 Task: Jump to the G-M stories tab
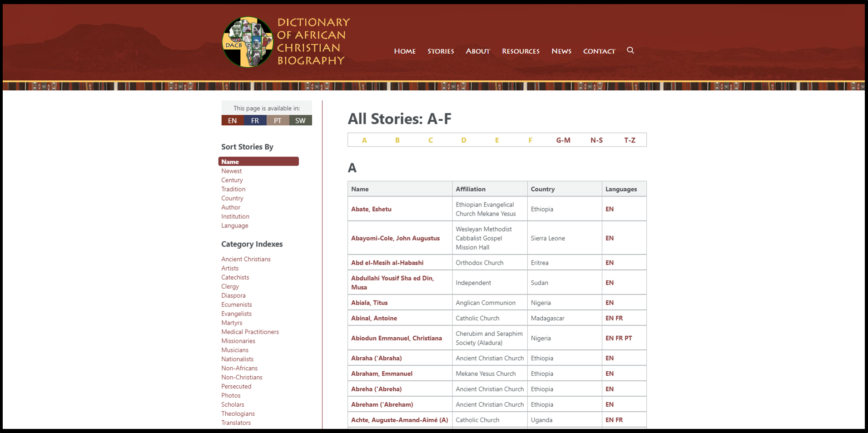[563, 140]
